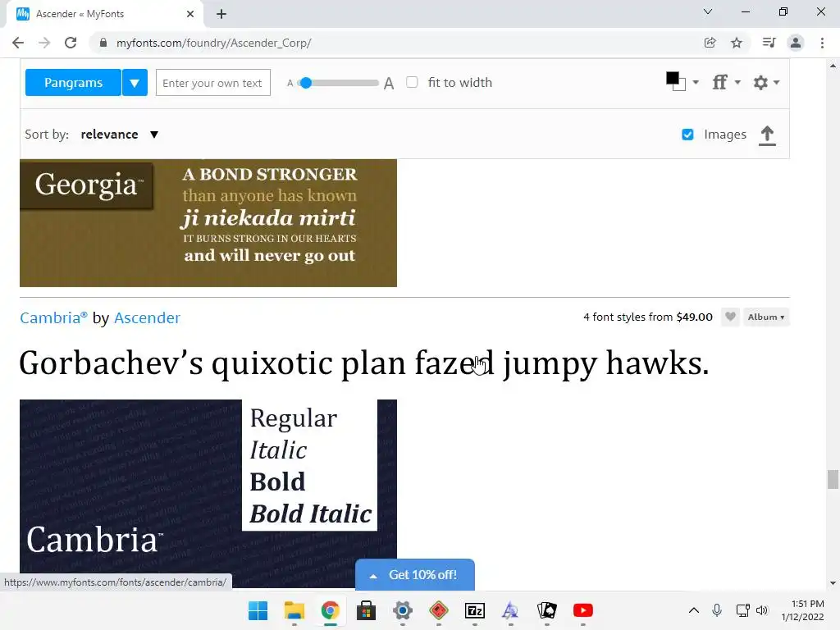Open the Solitaire cards taskbar icon
Image resolution: width=840 pixels, height=630 pixels.
pos(547,610)
